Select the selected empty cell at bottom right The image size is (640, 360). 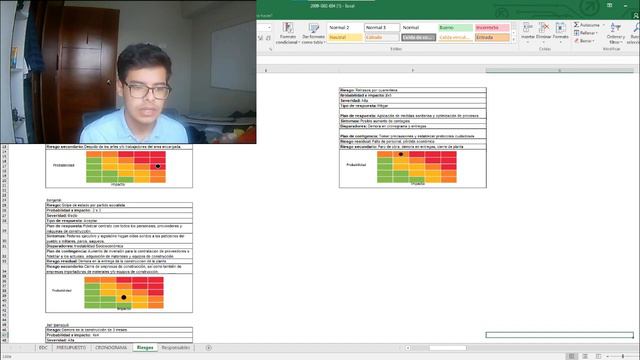click(560, 335)
